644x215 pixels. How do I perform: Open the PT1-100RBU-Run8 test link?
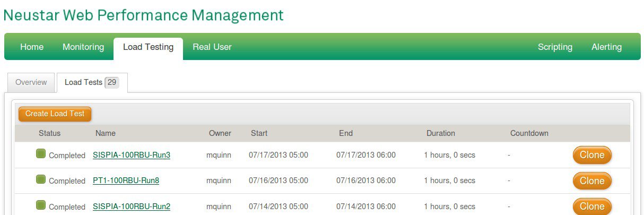coord(126,180)
